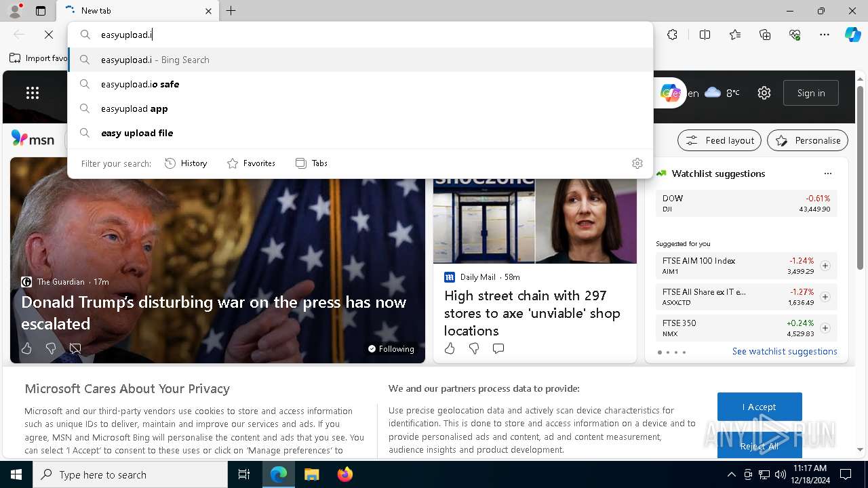Open Collections in the toolbar
The height and width of the screenshot is (488, 868).
point(765,35)
